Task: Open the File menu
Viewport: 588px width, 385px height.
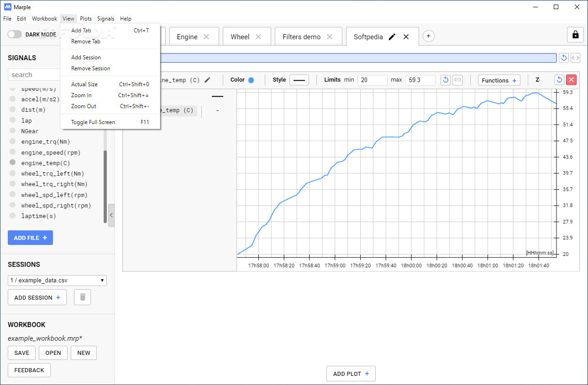Action: pyautogui.click(x=7, y=19)
